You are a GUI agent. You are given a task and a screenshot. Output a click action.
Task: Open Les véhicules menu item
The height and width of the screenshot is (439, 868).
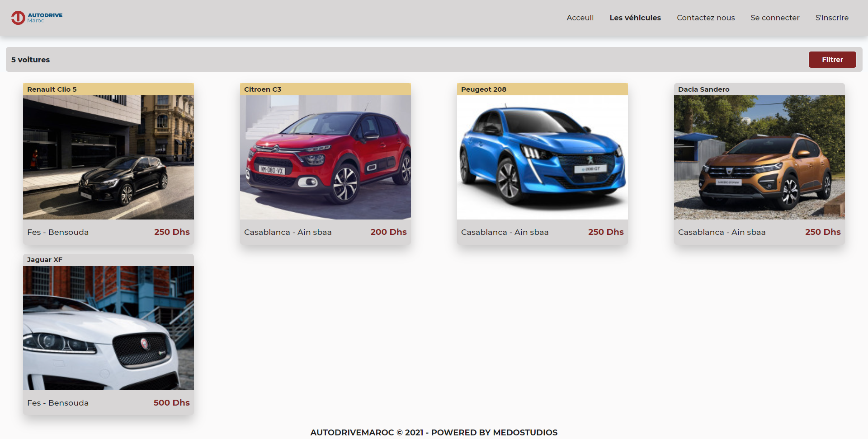635,18
